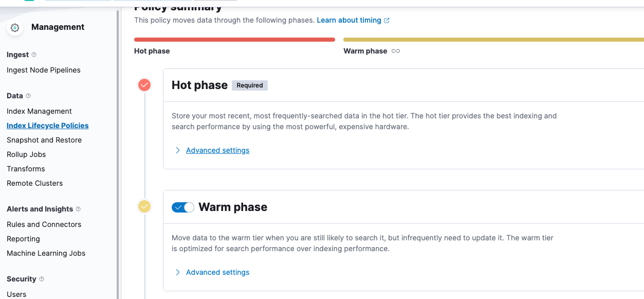Select Snapshot and Restore menu item

44,140
